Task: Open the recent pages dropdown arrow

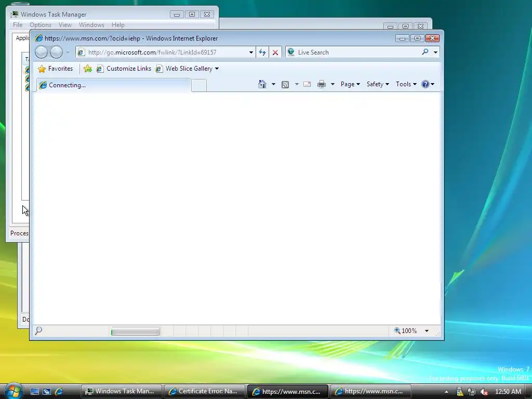Action: point(68,52)
